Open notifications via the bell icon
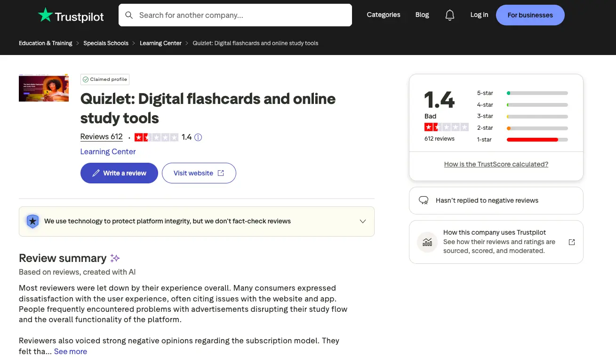Image resolution: width=616 pixels, height=364 pixels. [x=449, y=15]
